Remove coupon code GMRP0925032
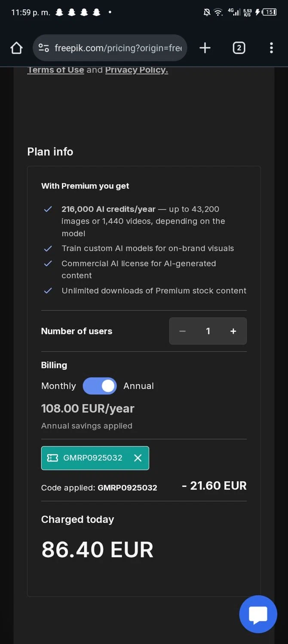 click(x=138, y=458)
